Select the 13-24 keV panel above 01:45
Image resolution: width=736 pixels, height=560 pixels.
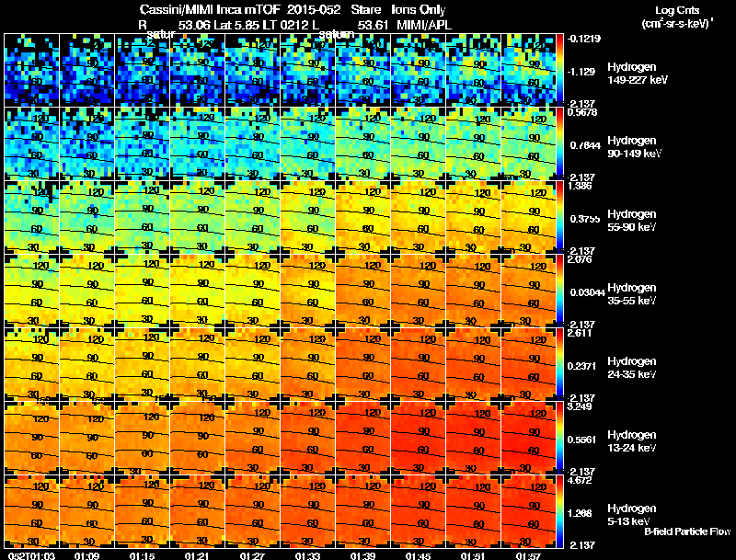tap(419, 438)
